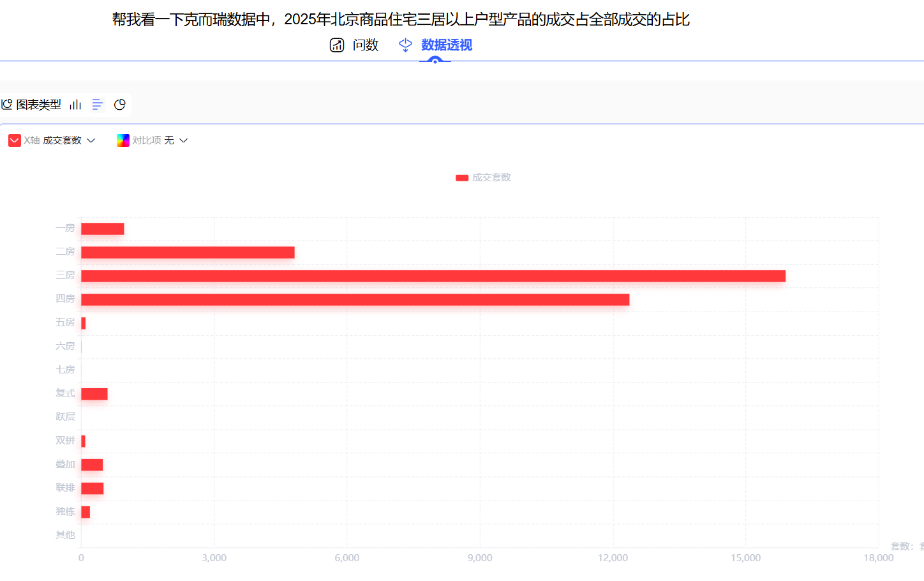Select the 二房 bar in the chart
The width and height of the screenshot is (924, 581).
(188, 252)
